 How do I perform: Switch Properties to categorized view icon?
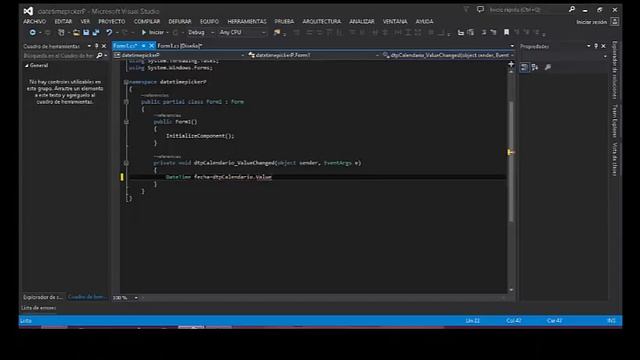[x=524, y=67]
